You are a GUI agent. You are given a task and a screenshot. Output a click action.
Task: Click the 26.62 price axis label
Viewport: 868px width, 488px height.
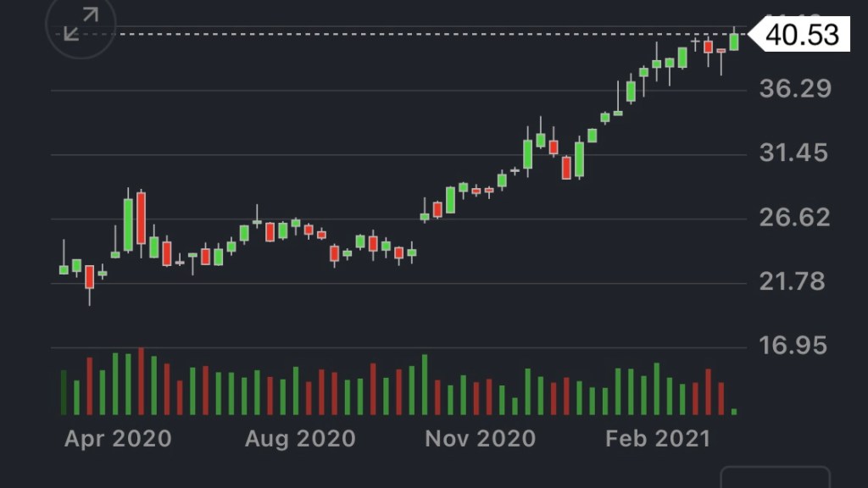pos(793,218)
